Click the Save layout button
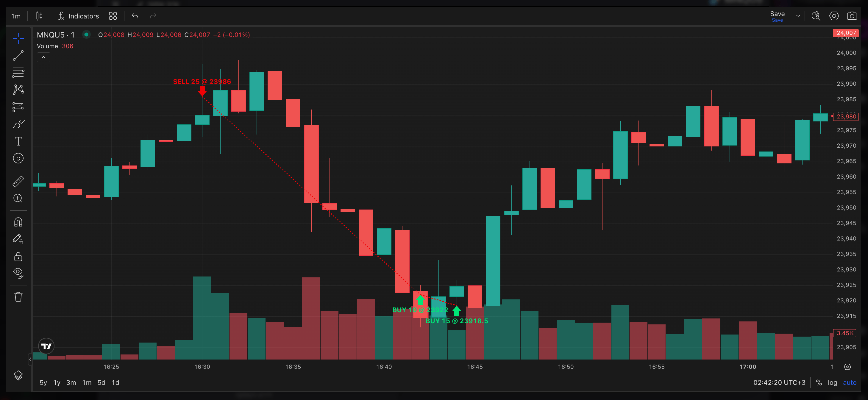The image size is (868, 400). point(777,14)
